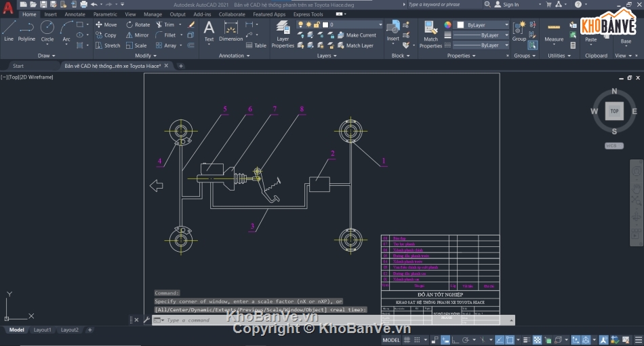Add a new drawing tab with plus
644x346 pixels.
[x=181, y=66]
